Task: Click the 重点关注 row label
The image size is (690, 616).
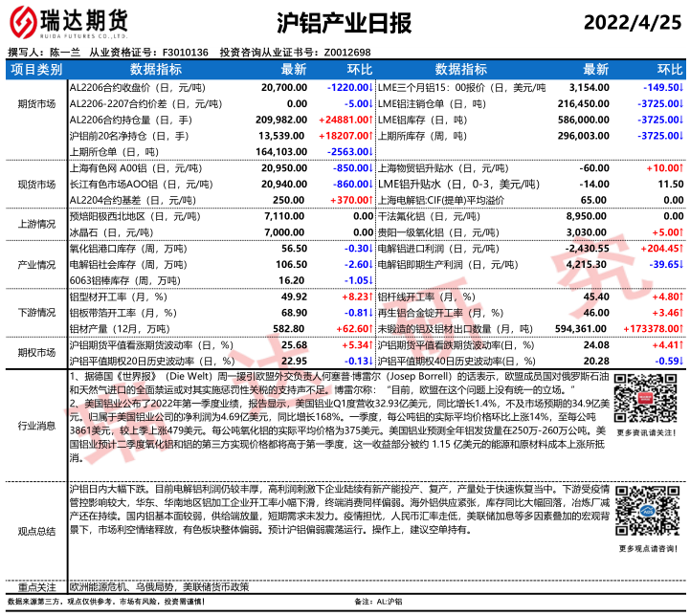Action: [35, 586]
